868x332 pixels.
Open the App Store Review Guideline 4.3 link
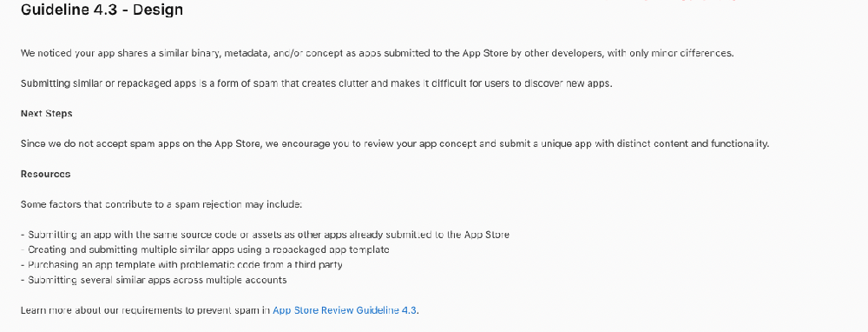click(x=345, y=310)
